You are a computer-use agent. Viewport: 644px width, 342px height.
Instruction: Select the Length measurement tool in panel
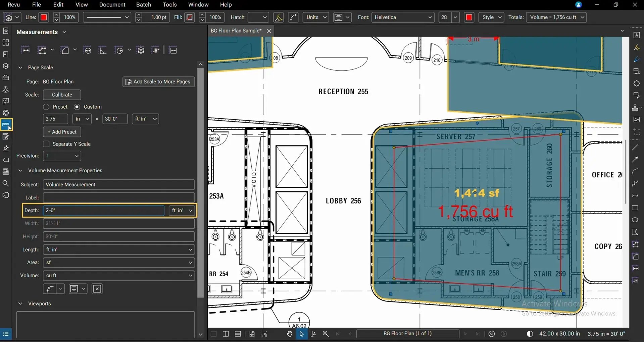26,50
